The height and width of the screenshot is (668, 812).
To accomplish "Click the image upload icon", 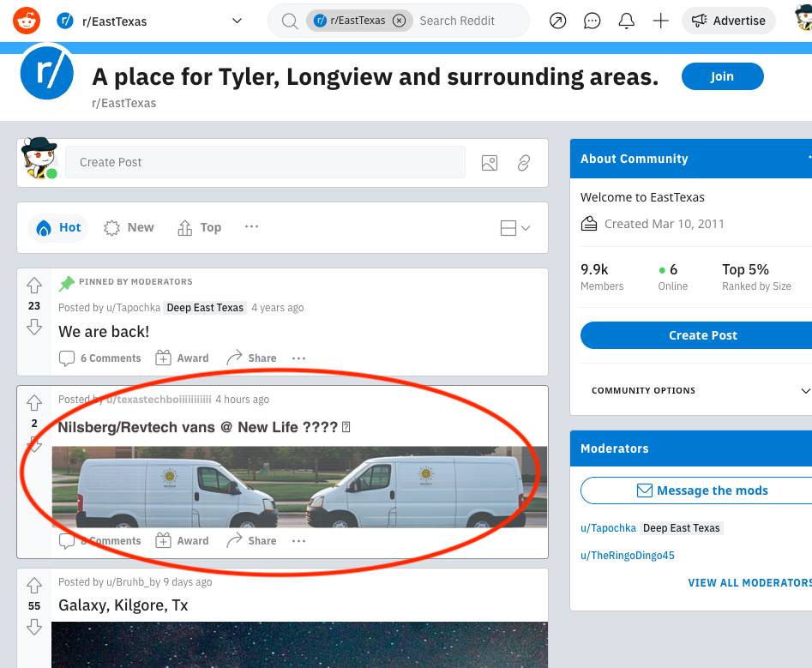I will [490, 162].
